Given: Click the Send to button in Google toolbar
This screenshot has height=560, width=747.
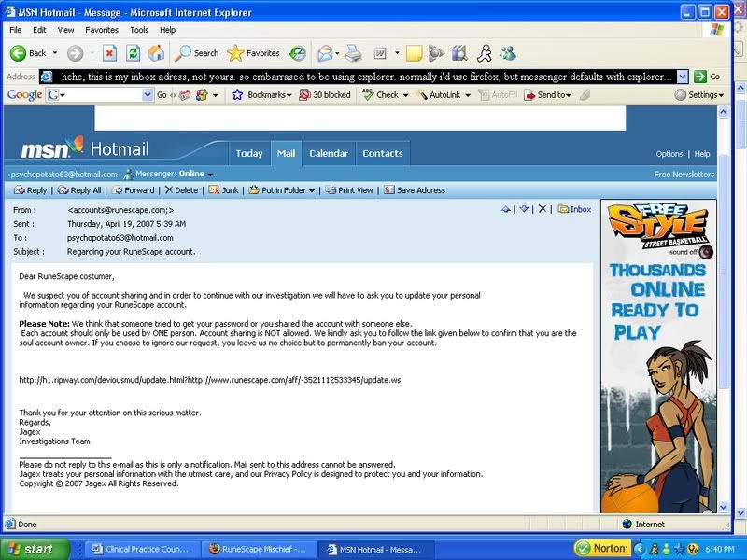Looking at the screenshot, I should pyautogui.click(x=548, y=95).
